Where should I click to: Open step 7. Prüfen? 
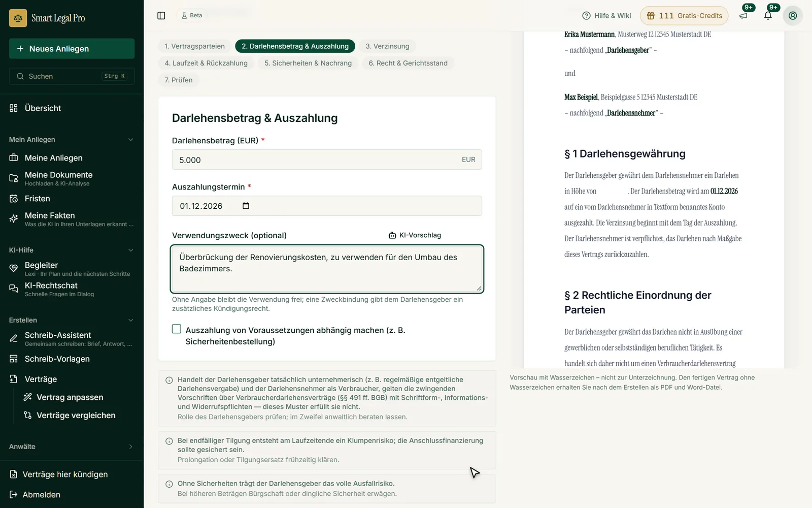[179, 80]
